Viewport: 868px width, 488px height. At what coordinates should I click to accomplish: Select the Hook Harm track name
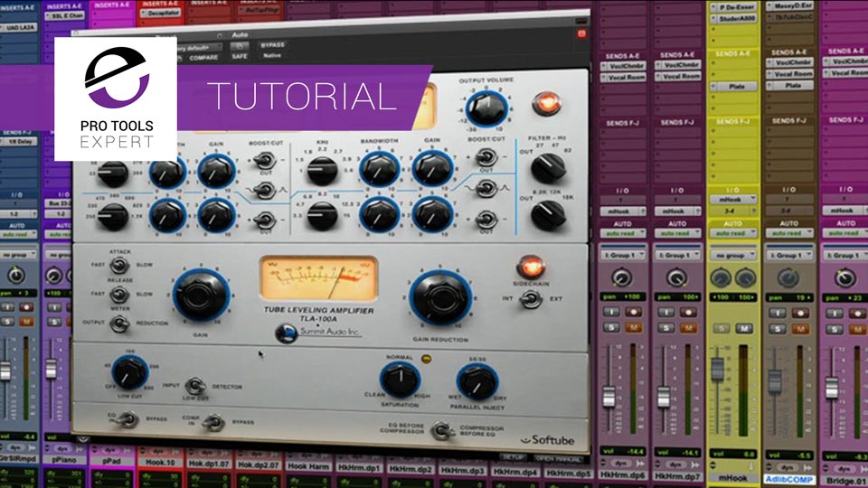[x=308, y=466]
